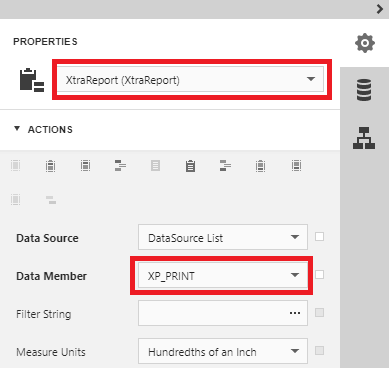Open the Report Explorer hierarchy icon tab

click(364, 138)
